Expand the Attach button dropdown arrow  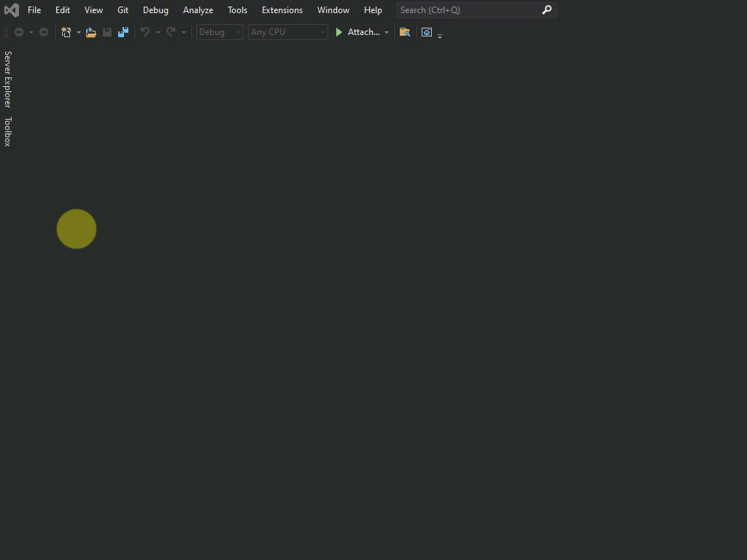click(387, 32)
